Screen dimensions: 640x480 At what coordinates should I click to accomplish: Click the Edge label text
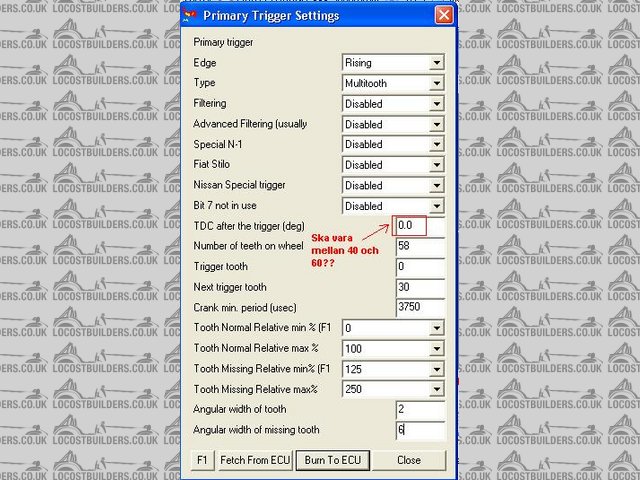point(205,62)
